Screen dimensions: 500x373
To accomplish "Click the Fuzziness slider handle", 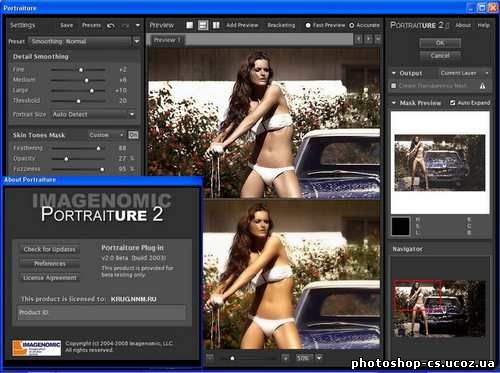I will tap(102, 169).
